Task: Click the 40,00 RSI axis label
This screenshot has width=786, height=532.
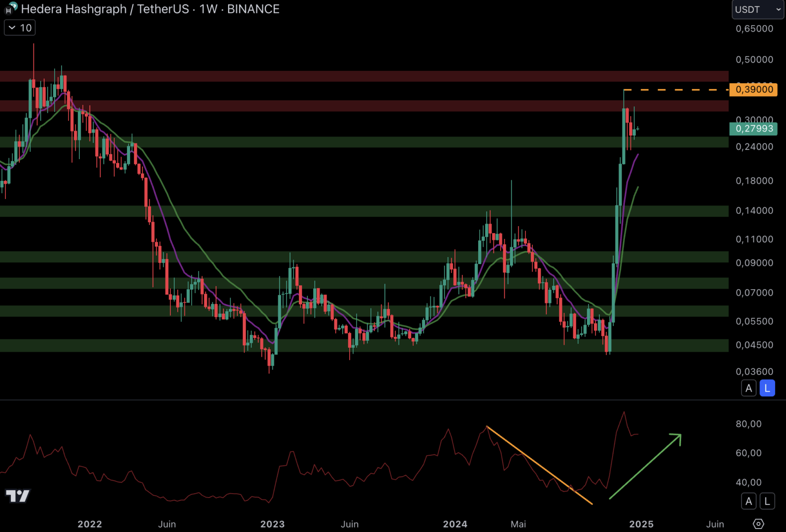Action: pos(749,482)
